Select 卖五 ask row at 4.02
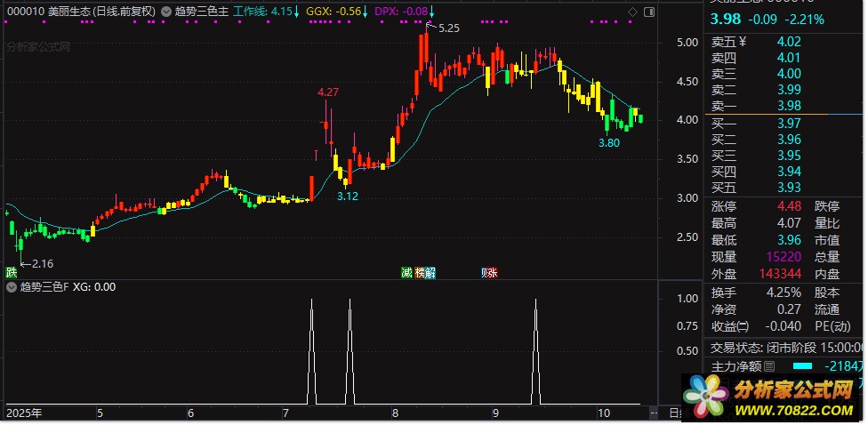The width and height of the screenshot is (868, 425). coord(785,42)
